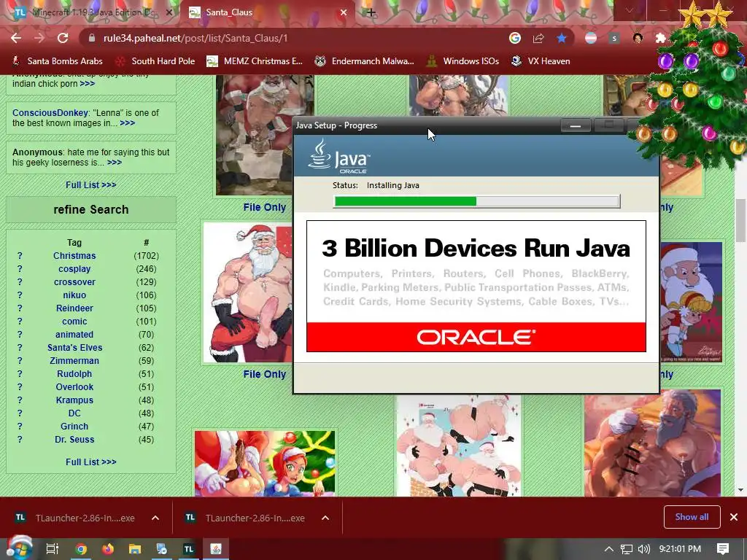Expand options for first TLauncher download
Screen dimensions: 747x560
click(x=155, y=518)
